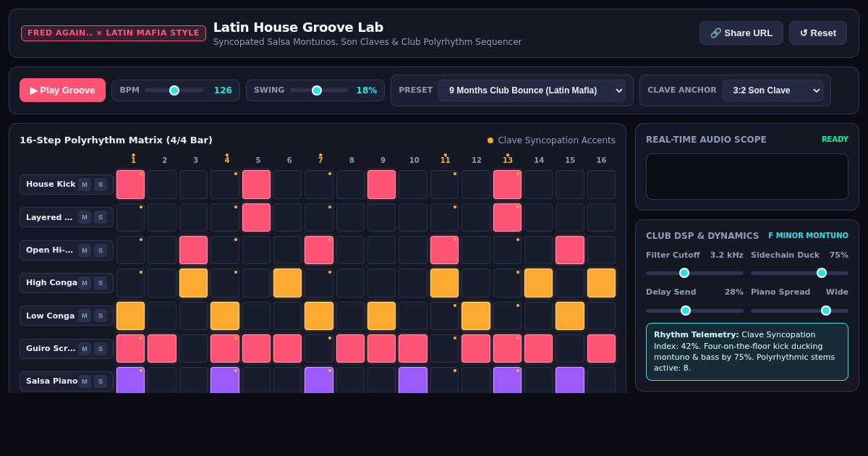Click the F Minor Montuno label
868x456 pixels.
(808, 236)
